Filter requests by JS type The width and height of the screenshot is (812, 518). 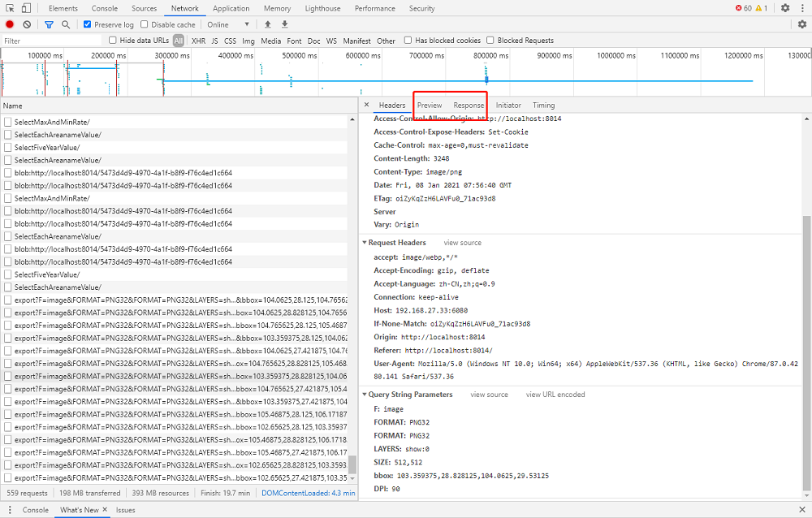pyautogui.click(x=214, y=41)
